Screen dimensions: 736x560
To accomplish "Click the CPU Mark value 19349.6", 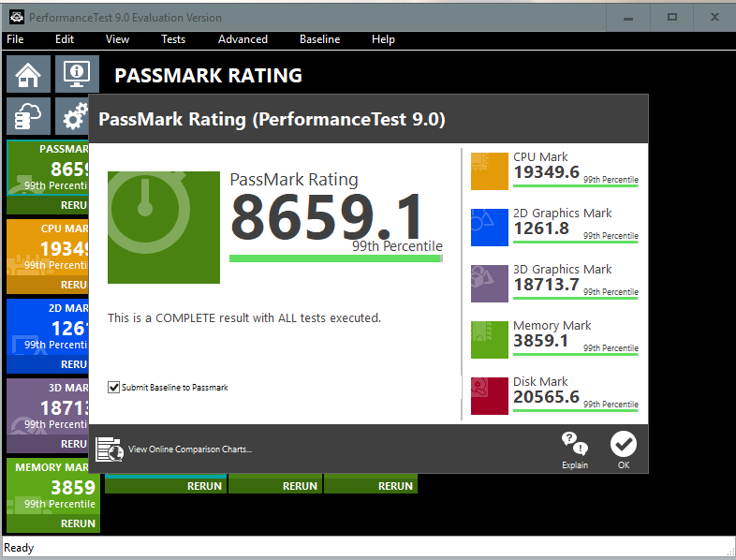I will tap(546, 172).
